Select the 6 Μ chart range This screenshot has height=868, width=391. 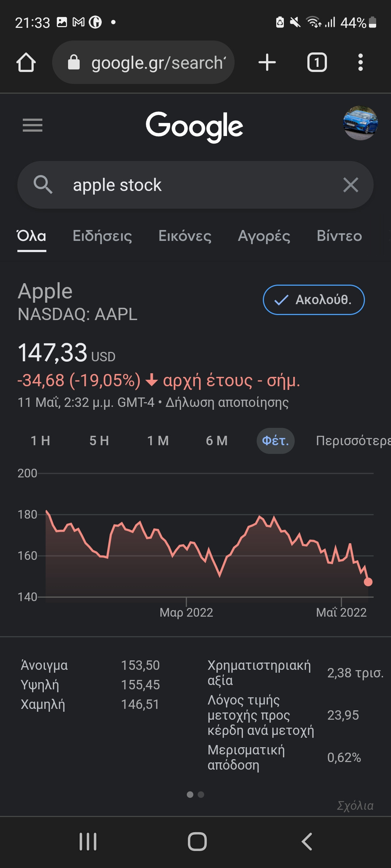coord(217,441)
